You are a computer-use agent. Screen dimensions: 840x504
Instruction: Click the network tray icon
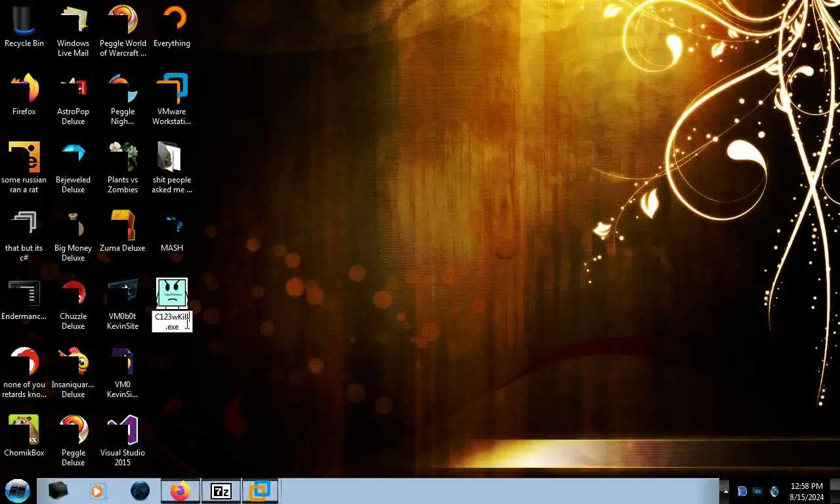click(757, 491)
